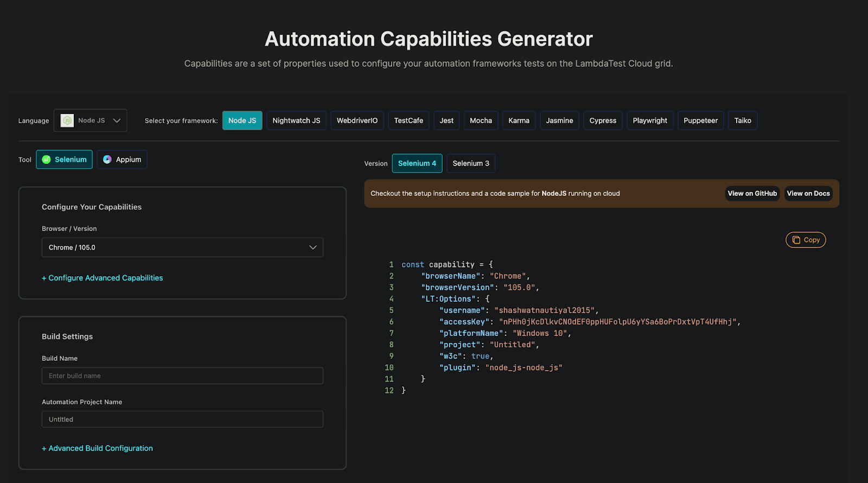
Task: Select the Mocha framework
Action: pos(481,120)
